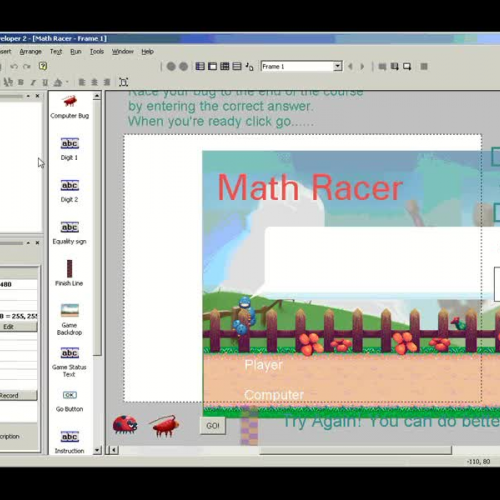This screenshot has width=500, height=500.
Task: Select the red computer bug sprite below frame
Action: (x=164, y=426)
